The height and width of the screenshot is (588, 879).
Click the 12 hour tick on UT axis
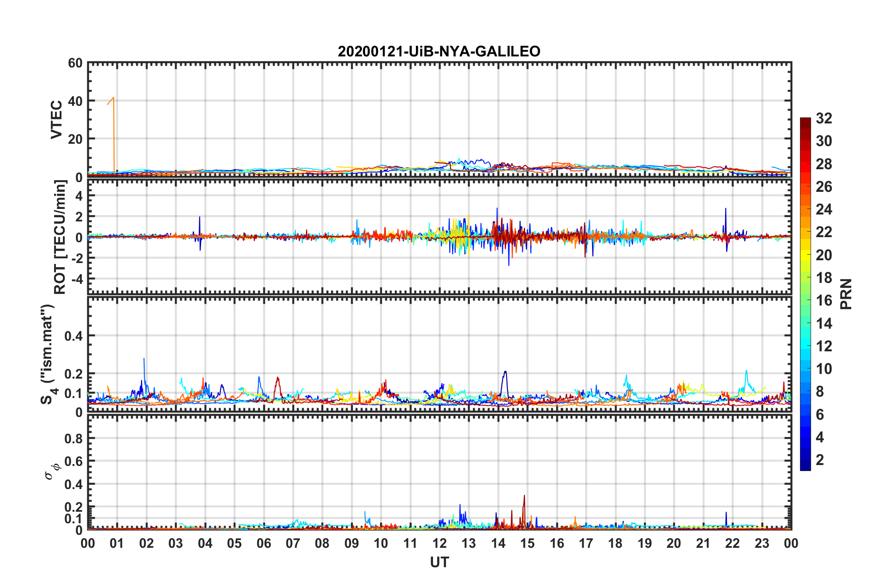[439, 543]
